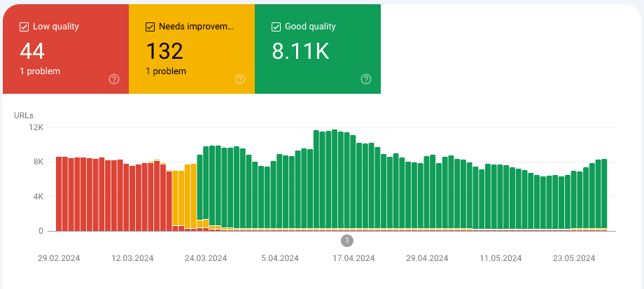The width and height of the screenshot is (644, 289).
Task: Open '1 problem' link under Needs improvement
Action: coord(166,71)
